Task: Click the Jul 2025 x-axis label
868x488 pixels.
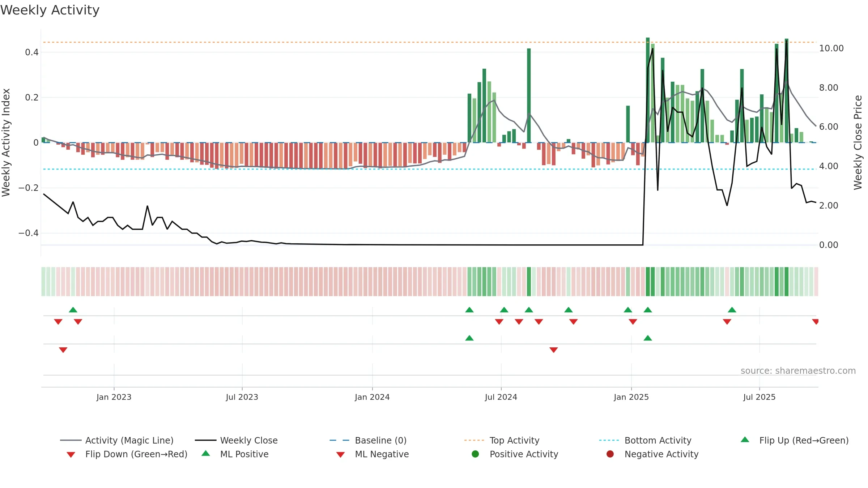Action: pos(759,397)
